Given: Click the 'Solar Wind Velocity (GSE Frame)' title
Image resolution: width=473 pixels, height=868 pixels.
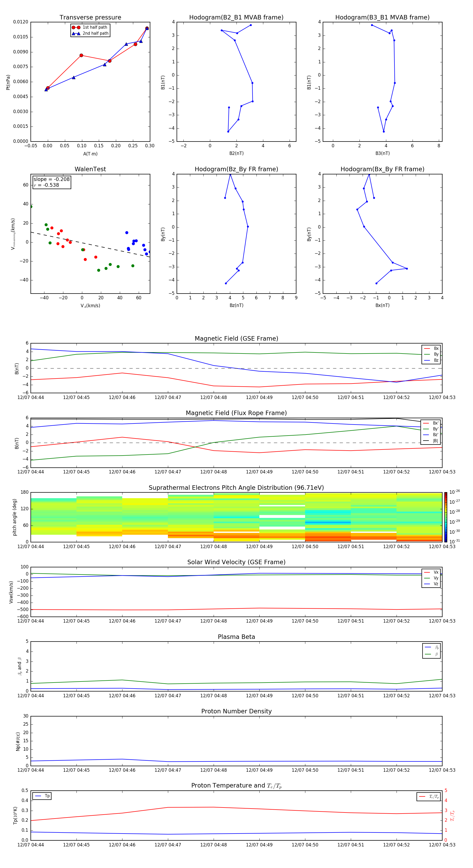Looking at the screenshot, I should pos(236,562).
